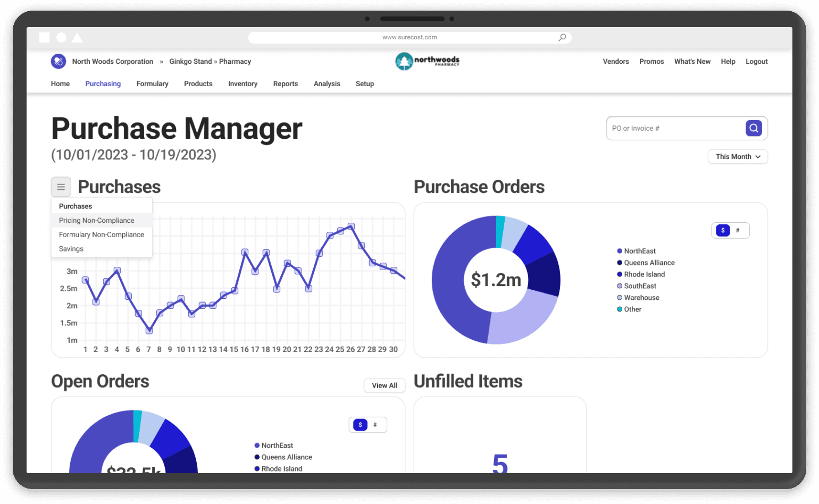Screen dimensions: 819x504
Task: Click Other legend swatch in Purchase Orders
Action: click(620, 309)
